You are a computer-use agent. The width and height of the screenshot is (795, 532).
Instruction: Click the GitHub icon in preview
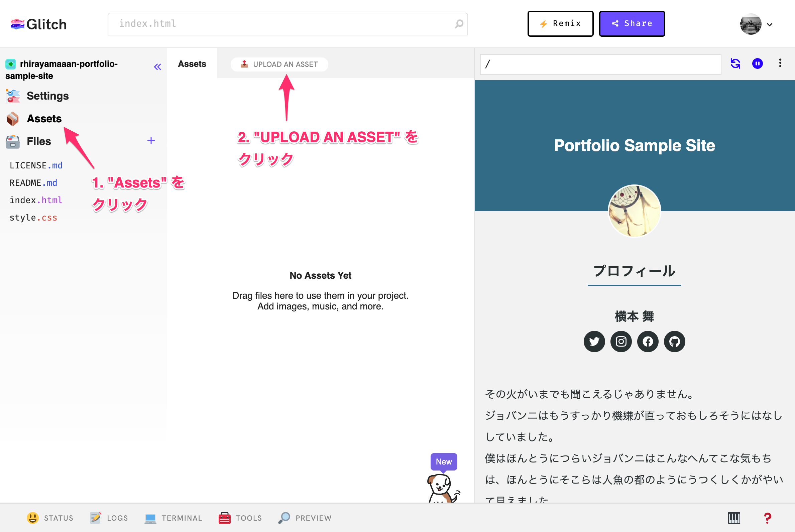pos(675,341)
